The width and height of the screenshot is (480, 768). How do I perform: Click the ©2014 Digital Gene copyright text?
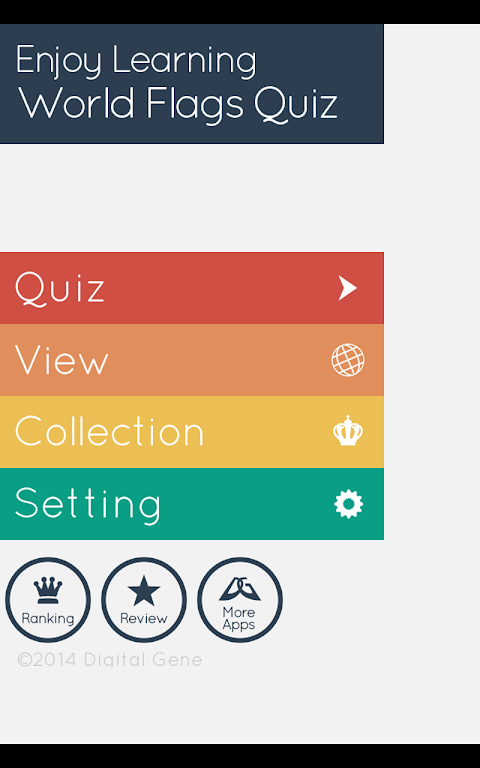pos(110,660)
